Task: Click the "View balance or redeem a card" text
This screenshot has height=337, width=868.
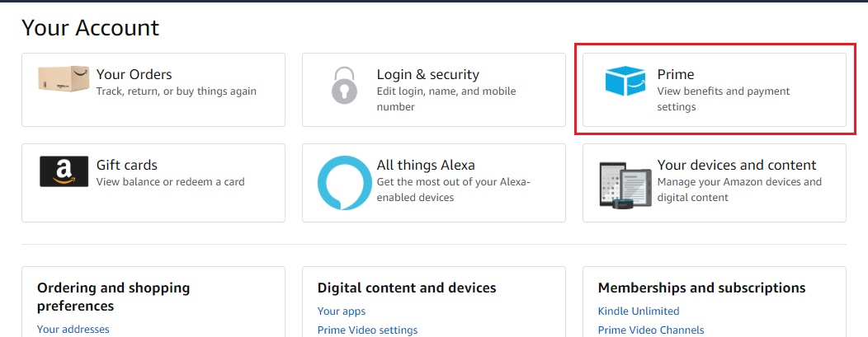Action: click(x=170, y=182)
